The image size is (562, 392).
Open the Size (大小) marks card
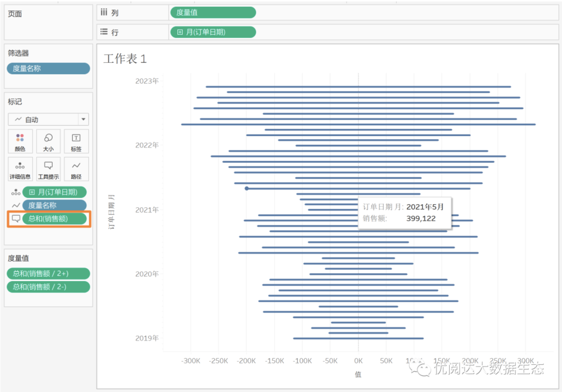pyautogui.click(x=48, y=141)
